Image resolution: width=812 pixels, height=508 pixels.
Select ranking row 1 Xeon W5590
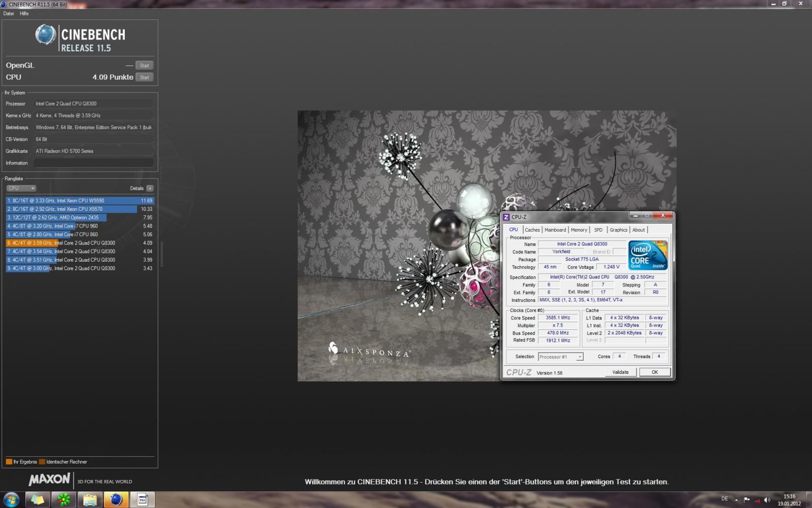coord(80,201)
